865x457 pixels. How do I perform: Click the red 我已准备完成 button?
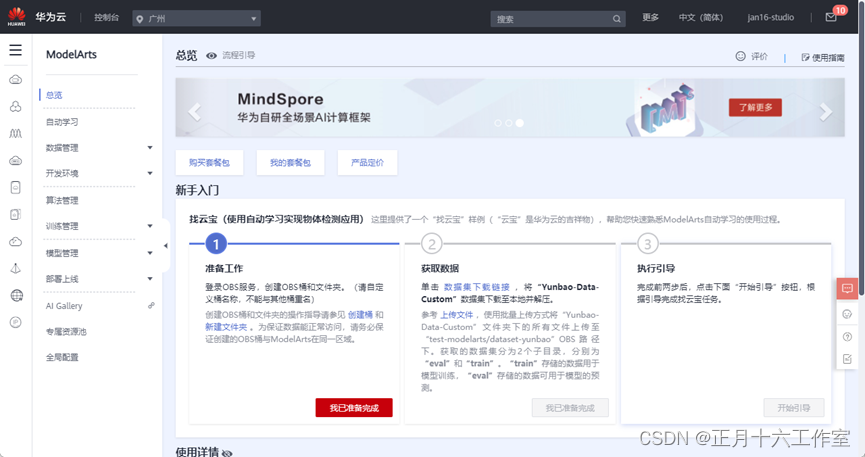[x=354, y=408]
